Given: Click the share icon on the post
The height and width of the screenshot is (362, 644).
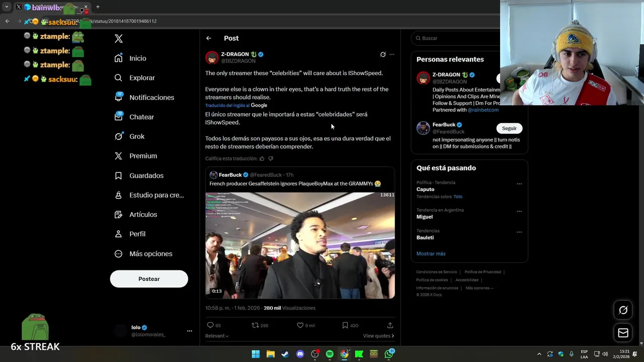Looking at the screenshot, I should point(390,325).
